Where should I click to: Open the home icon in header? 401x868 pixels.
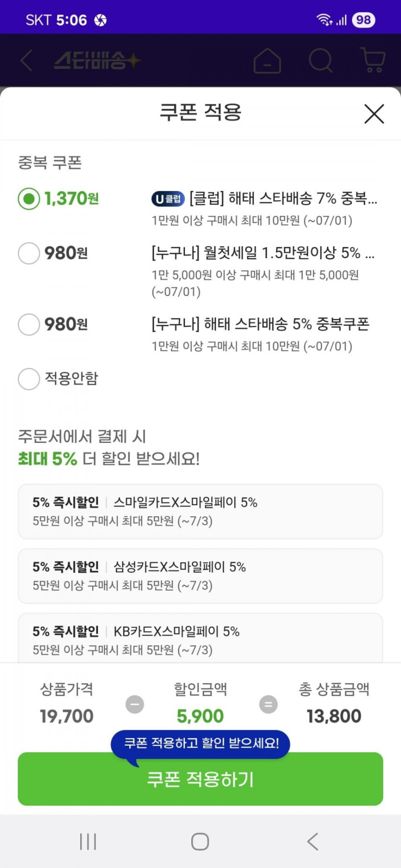[267, 61]
